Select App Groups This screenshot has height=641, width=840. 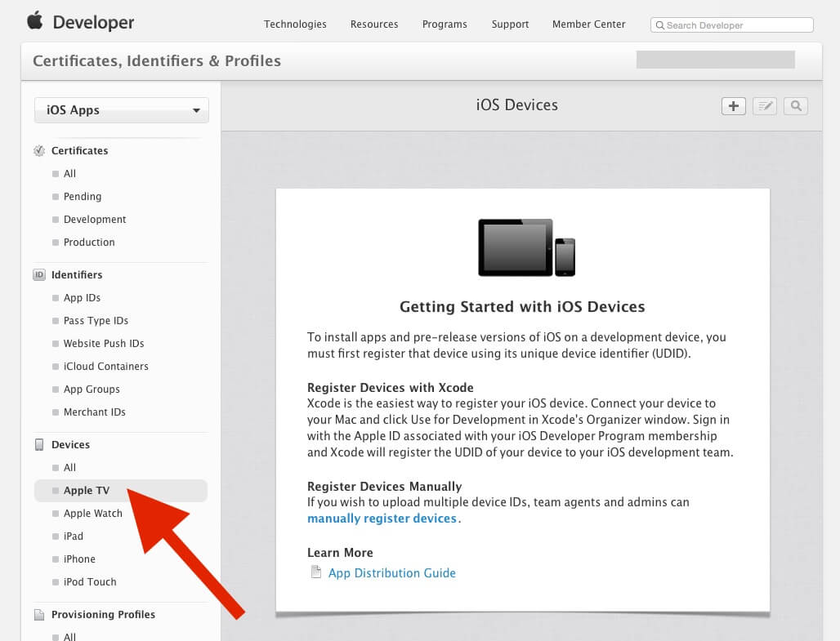tap(92, 389)
